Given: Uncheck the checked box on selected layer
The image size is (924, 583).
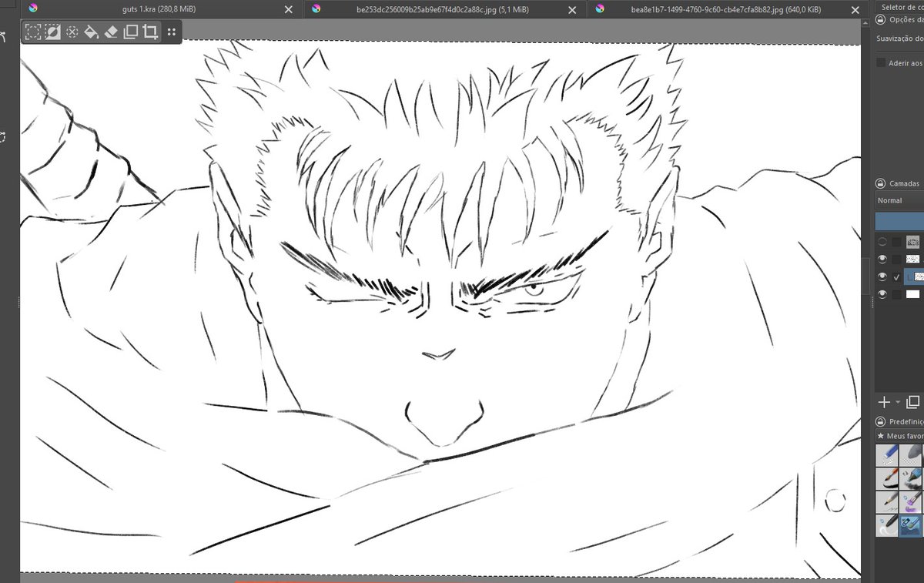Looking at the screenshot, I should 897,276.
